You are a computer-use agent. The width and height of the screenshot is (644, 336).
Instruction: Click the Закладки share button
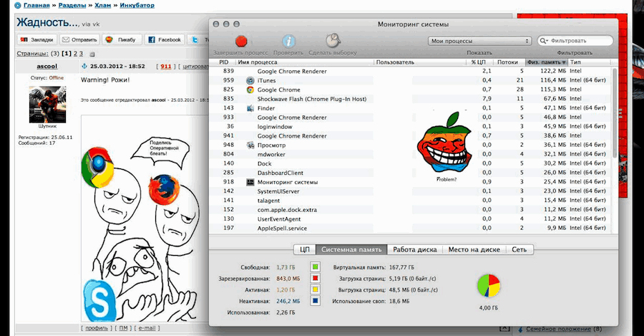37,39
